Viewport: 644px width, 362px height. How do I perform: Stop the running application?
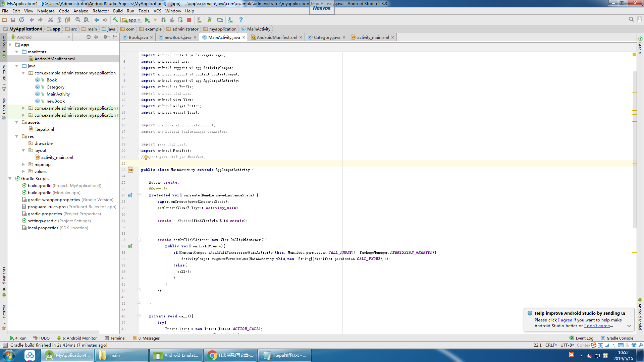coord(189,20)
